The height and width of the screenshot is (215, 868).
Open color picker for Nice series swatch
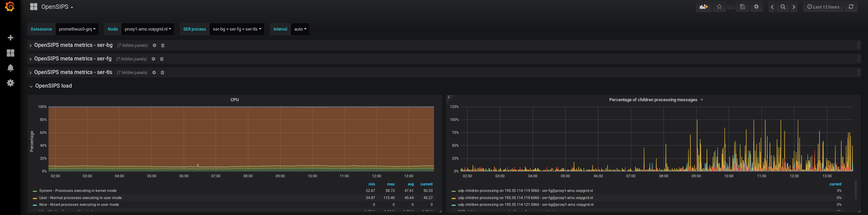pos(35,205)
